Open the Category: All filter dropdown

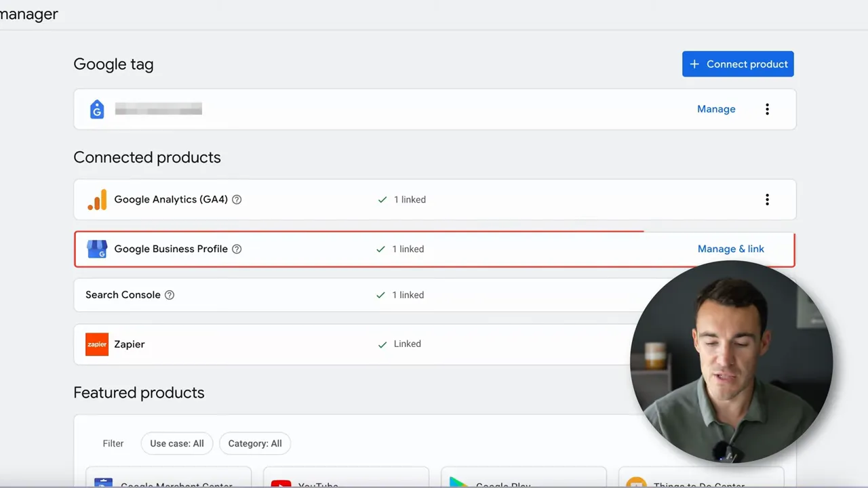pos(255,443)
